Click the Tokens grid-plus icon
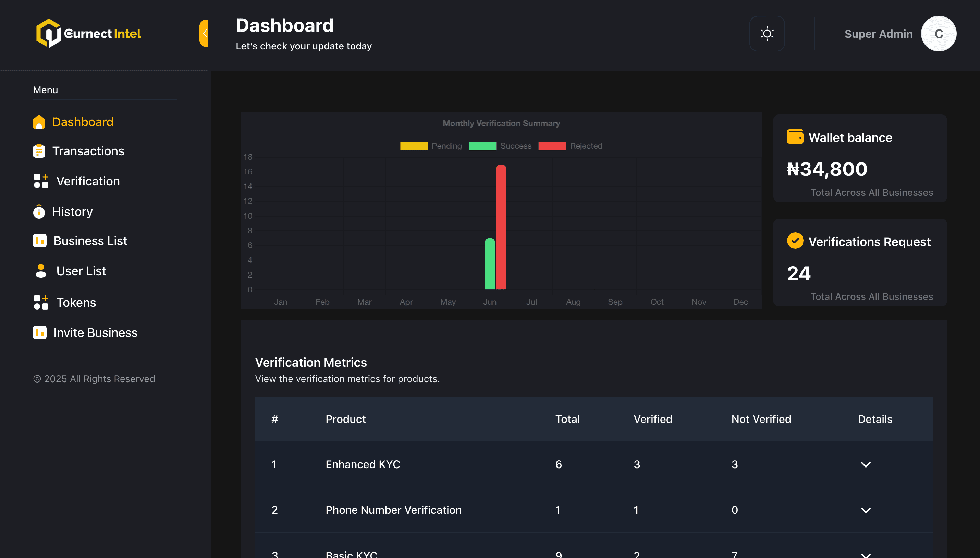The image size is (980, 558). tap(41, 302)
